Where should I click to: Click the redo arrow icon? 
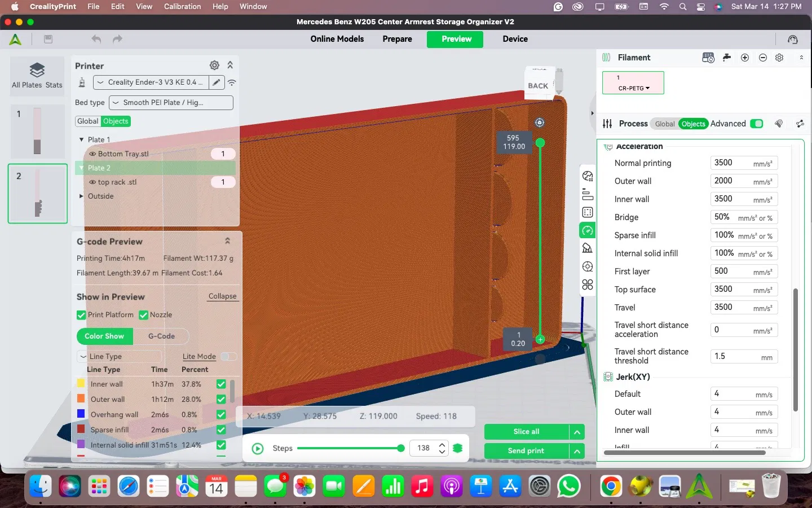[117, 39]
